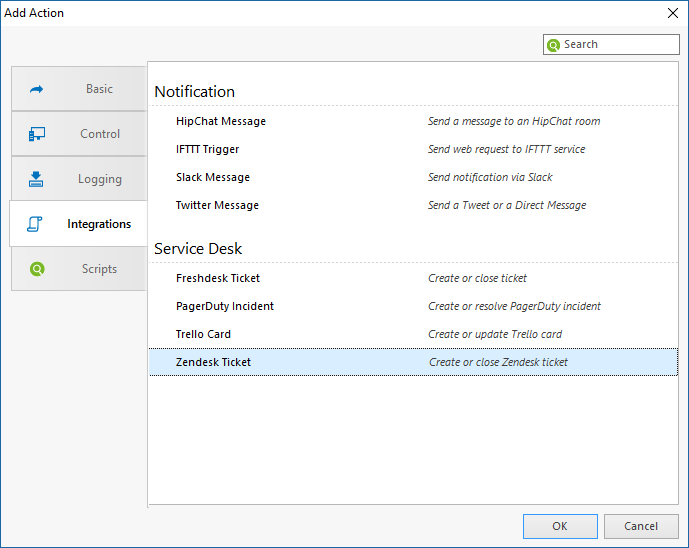Screen dimensions: 689x548
Task: Select the Logging tab
Action: [79, 179]
